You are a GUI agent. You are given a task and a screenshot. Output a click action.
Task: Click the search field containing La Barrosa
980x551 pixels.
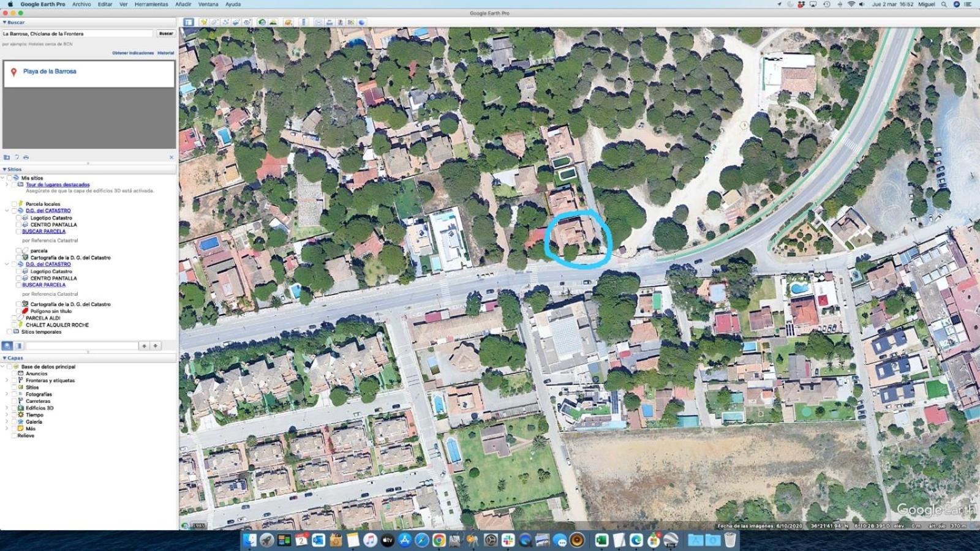[78, 34]
